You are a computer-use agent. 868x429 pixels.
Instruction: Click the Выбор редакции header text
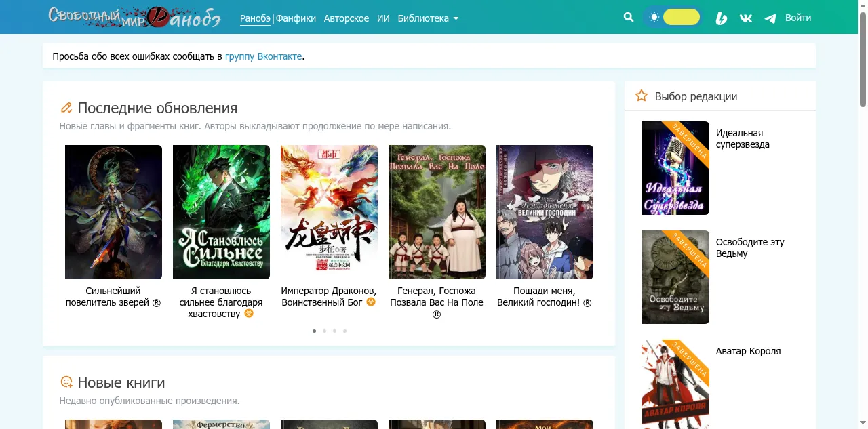[696, 96]
